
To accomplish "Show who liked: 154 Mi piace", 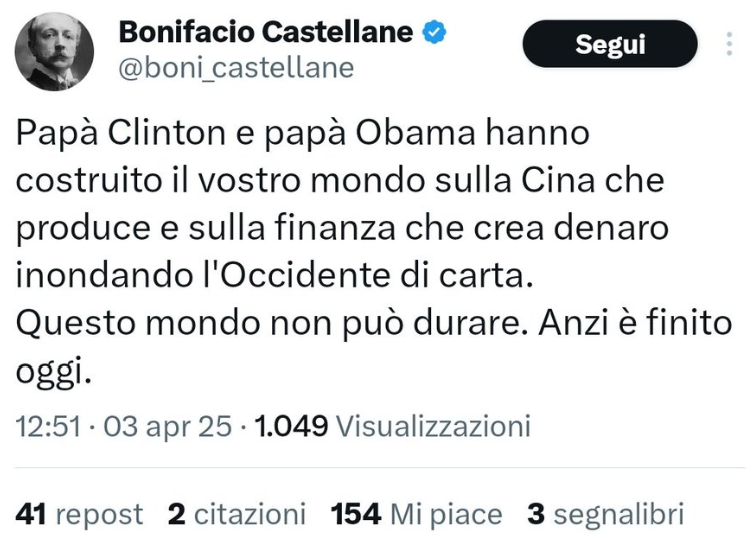I will click(416, 514).
